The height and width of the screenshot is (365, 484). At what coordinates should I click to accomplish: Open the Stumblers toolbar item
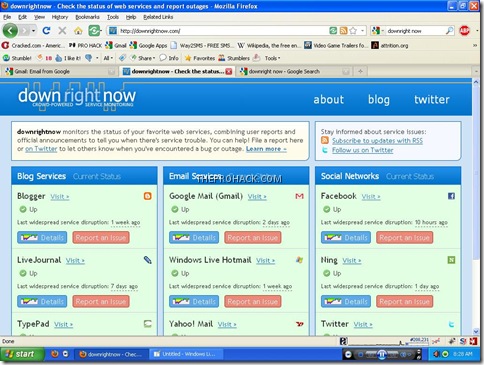click(x=234, y=58)
